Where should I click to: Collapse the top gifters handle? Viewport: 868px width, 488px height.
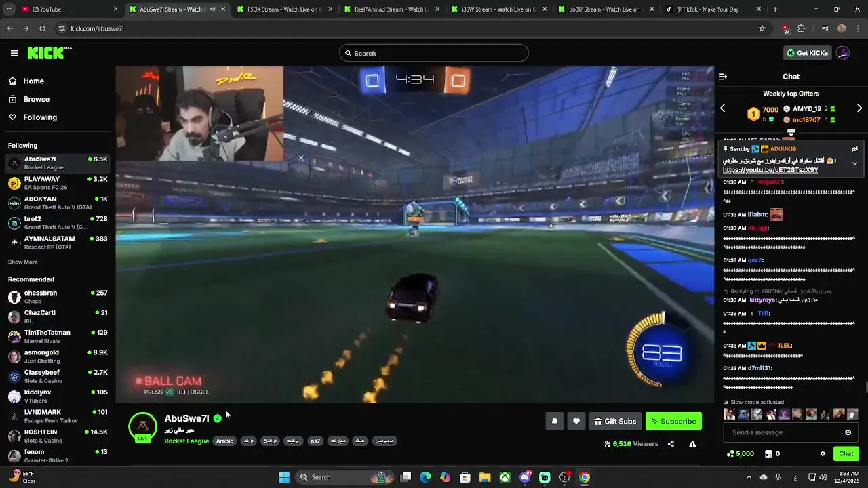click(791, 133)
